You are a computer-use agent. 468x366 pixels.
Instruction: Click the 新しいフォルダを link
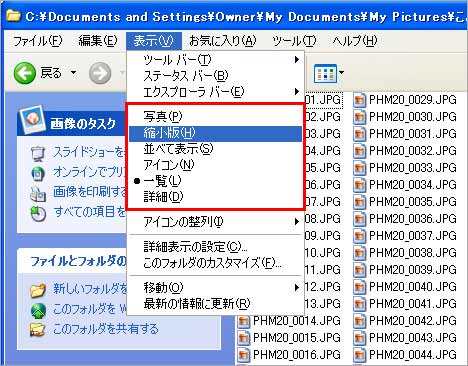[x=90, y=289]
